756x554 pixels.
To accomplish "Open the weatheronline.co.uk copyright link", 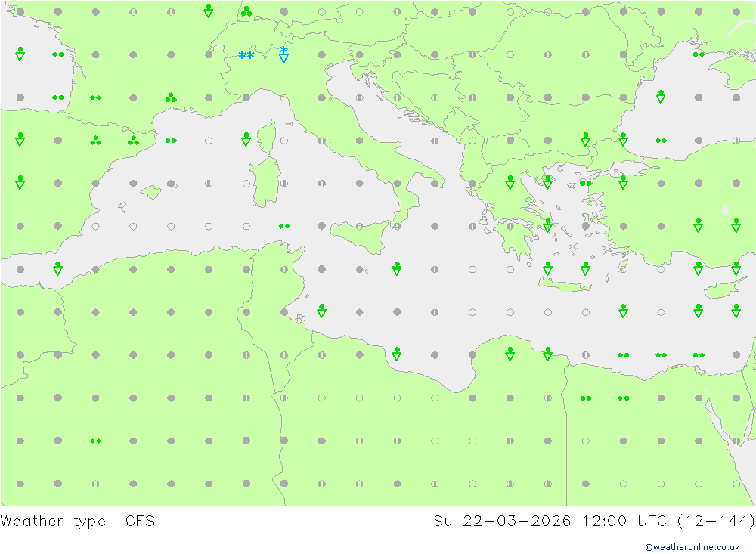I will point(692,547).
